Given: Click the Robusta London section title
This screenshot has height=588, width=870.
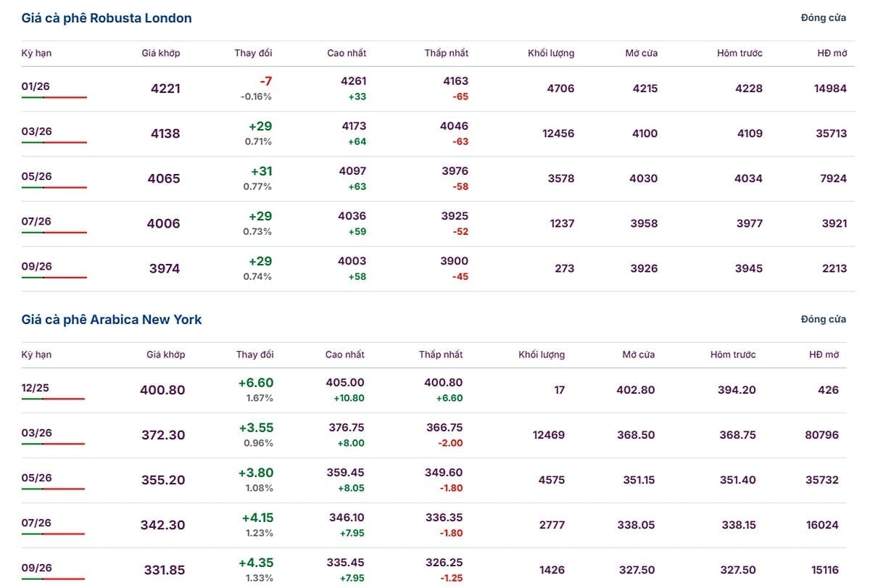Looking at the screenshot, I should [x=107, y=18].
